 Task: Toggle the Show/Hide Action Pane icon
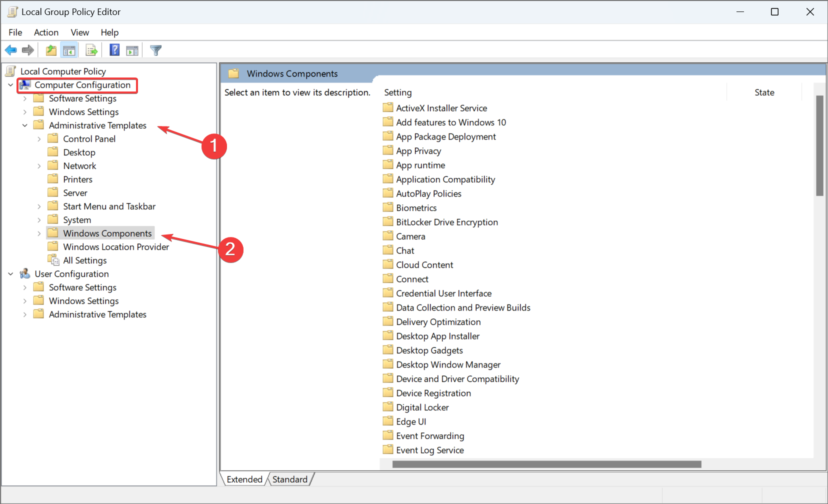click(x=132, y=50)
